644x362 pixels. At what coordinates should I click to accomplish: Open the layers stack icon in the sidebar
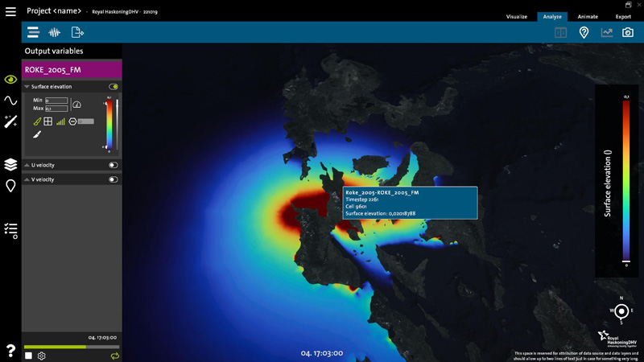point(10,165)
